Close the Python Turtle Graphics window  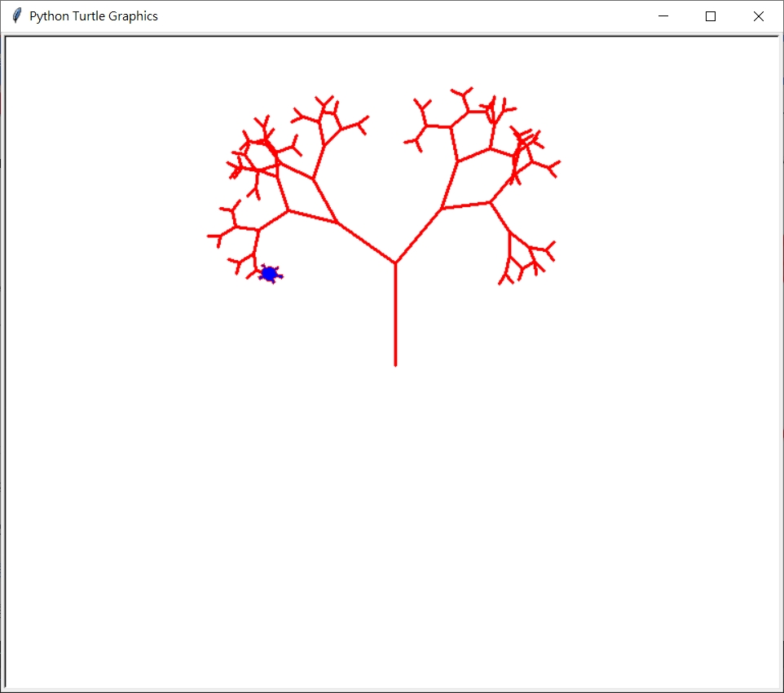[758, 15]
